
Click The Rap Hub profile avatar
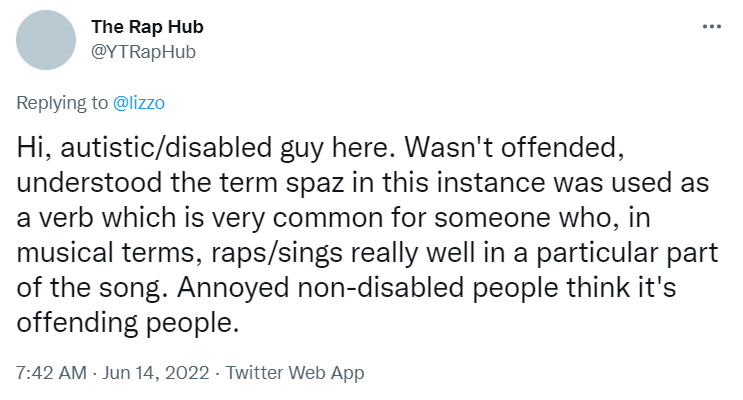coord(46,40)
